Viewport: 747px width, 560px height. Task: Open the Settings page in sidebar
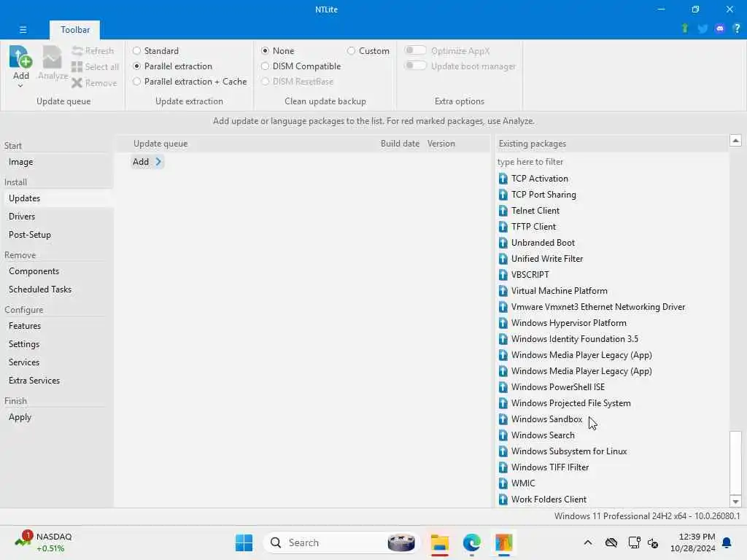point(24,344)
